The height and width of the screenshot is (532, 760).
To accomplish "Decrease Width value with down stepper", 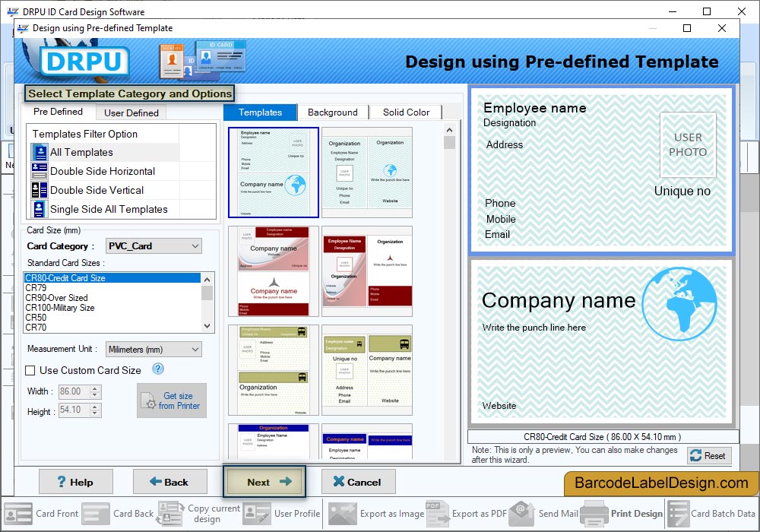I will coord(95,395).
